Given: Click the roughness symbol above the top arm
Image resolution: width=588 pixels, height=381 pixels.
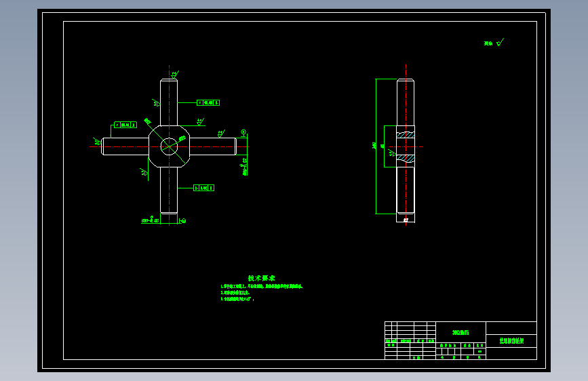Looking at the screenshot, I should pyautogui.click(x=175, y=75).
